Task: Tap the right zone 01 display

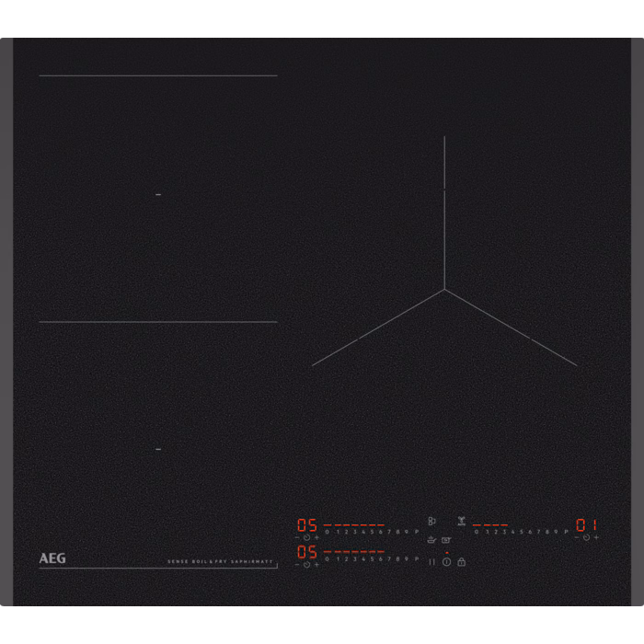Action: [586, 524]
